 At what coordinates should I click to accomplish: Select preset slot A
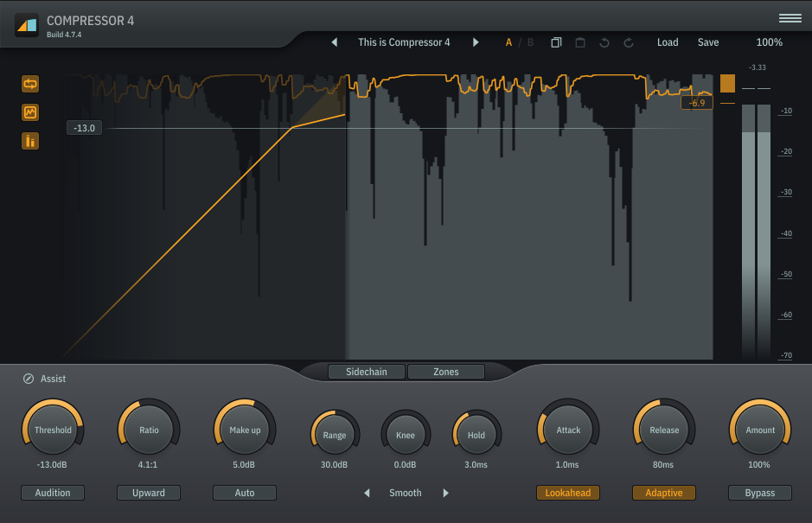[x=508, y=42]
